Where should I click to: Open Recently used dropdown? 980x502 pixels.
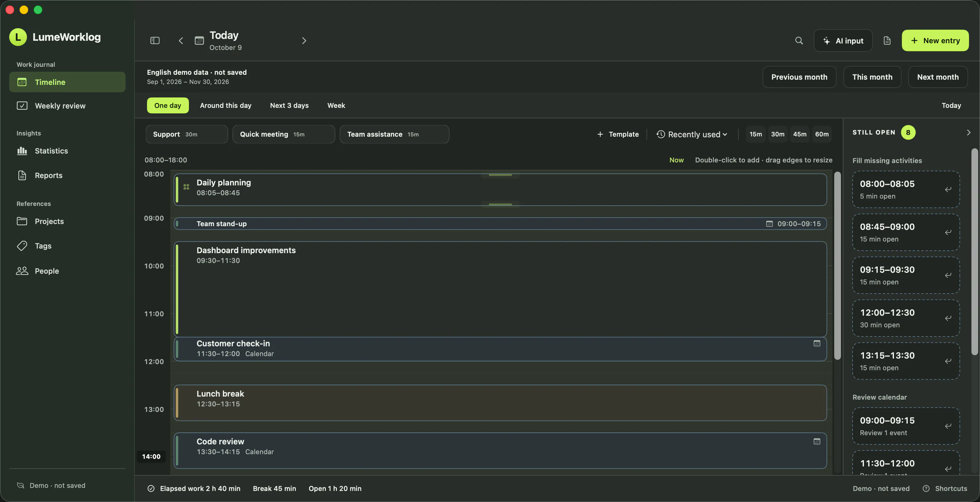(692, 134)
